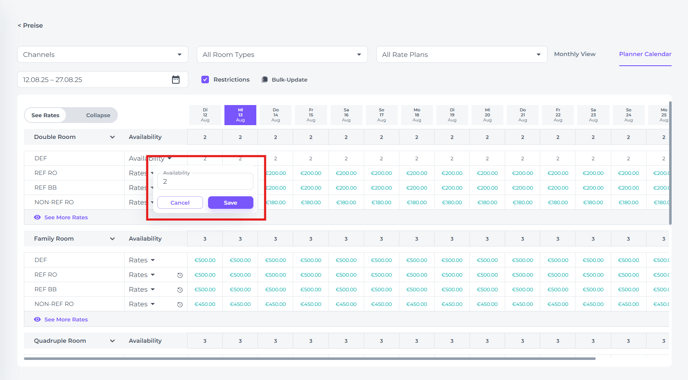The image size is (688, 380).
Task: Switch to Planner Calendar tab
Action: click(645, 54)
